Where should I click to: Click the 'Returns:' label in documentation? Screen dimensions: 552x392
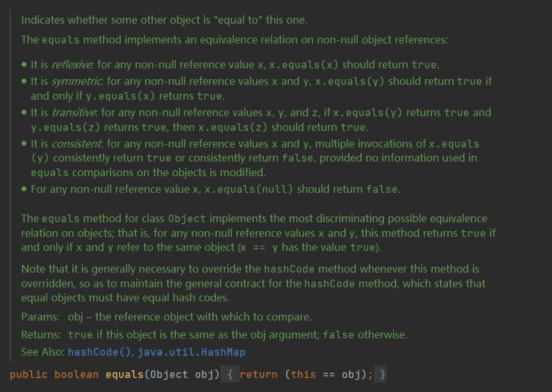click(42, 335)
